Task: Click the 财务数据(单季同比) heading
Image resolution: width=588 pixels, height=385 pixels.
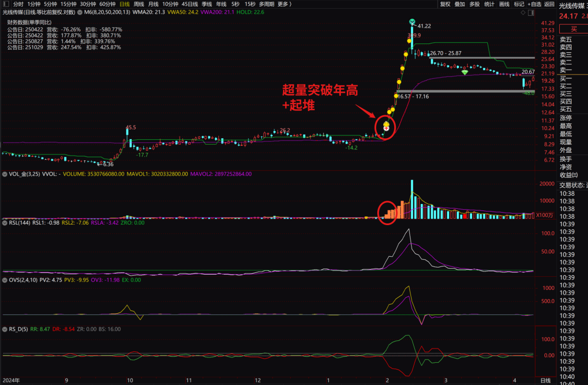Action: (x=29, y=22)
